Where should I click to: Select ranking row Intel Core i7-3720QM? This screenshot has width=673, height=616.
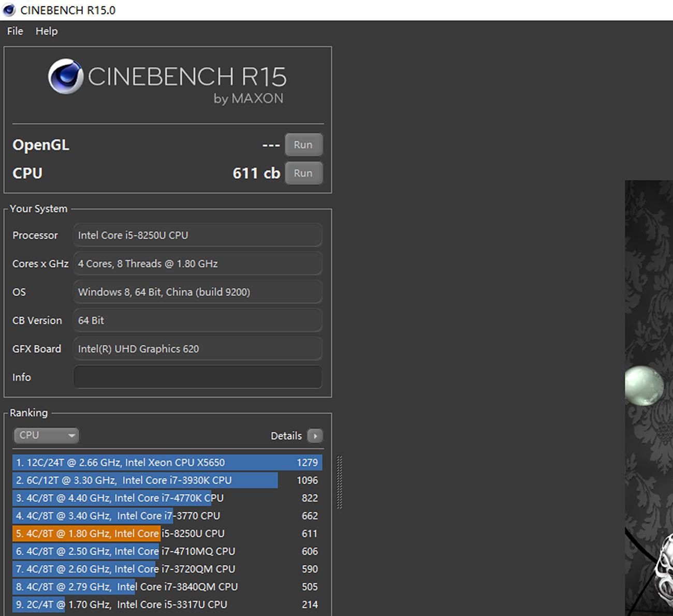pos(167,569)
